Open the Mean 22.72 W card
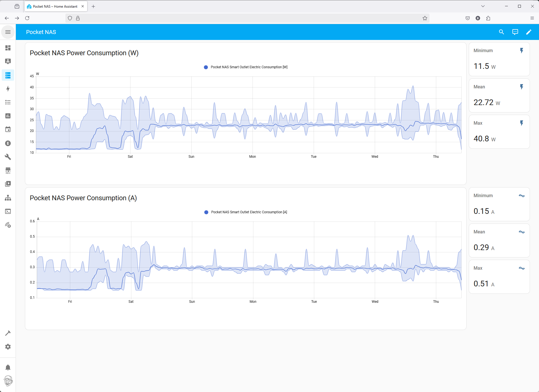Image resolution: width=539 pixels, height=392 pixels. pos(499,95)
